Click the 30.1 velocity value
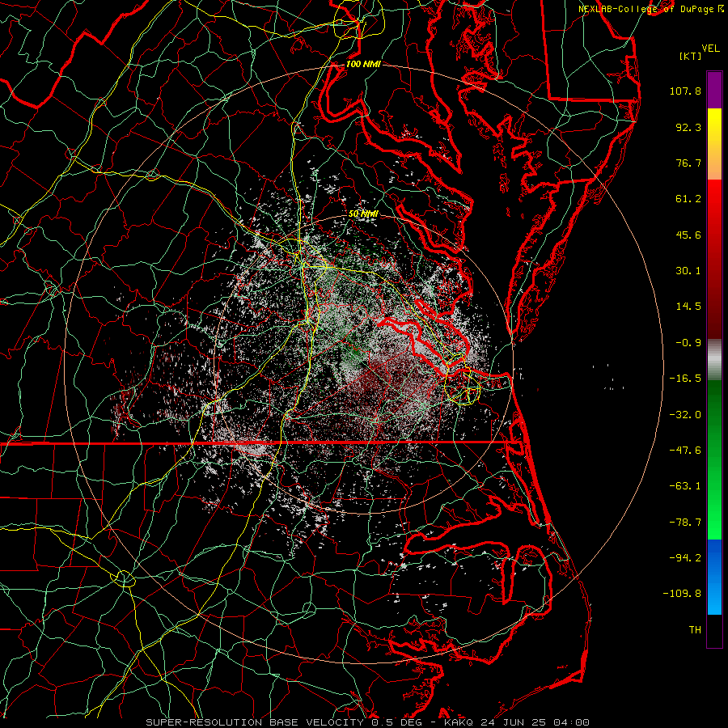This screenshot has height=728, width=728. [688, 271]
